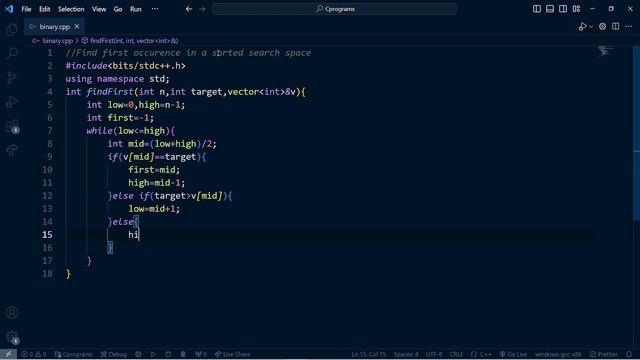
Task: Click findFirst function name on line 4
Action: (110, 92)
